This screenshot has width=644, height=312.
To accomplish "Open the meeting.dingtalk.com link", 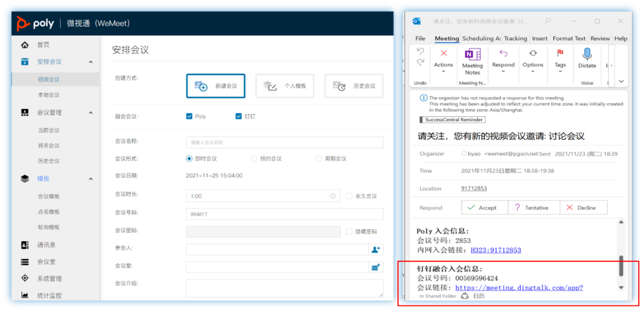I will (519, 288).
